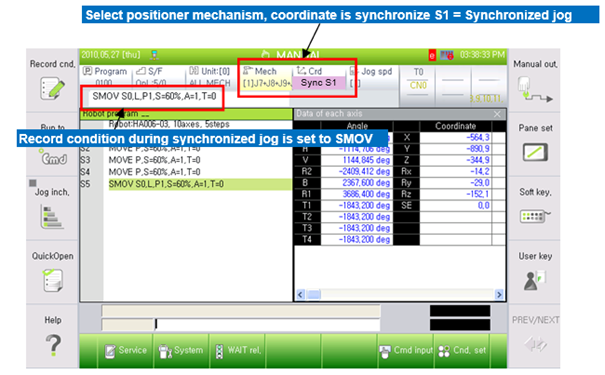Screen dimensions: 605x375
Task: Open the Pane set icon
Action: [535, 152]
